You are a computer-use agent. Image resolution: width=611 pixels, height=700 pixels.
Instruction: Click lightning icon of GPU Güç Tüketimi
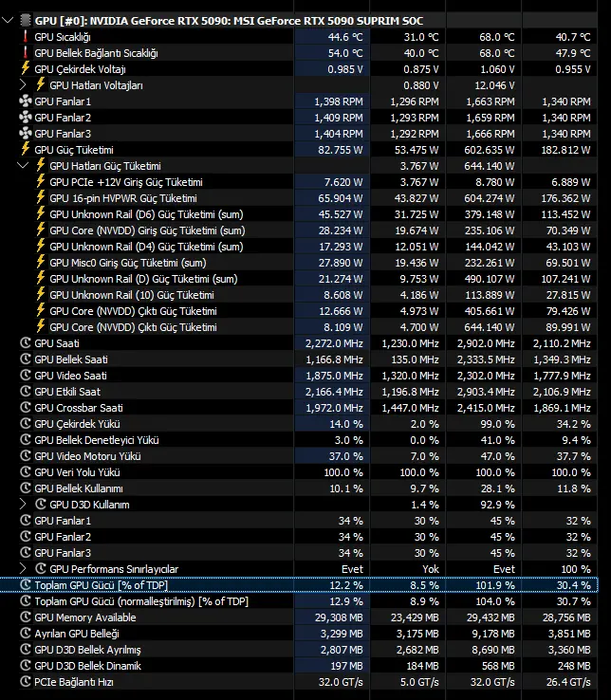coord(25,149)
